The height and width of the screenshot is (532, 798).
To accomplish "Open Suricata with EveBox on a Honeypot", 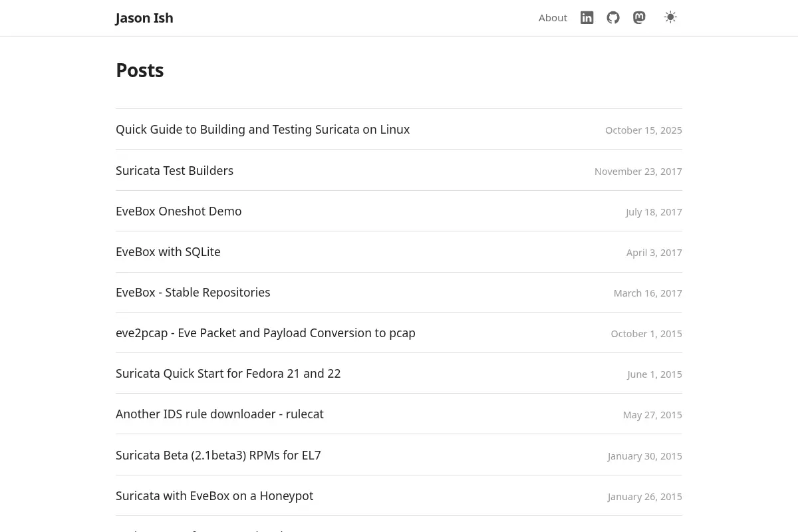I will [x=214, y=495].
